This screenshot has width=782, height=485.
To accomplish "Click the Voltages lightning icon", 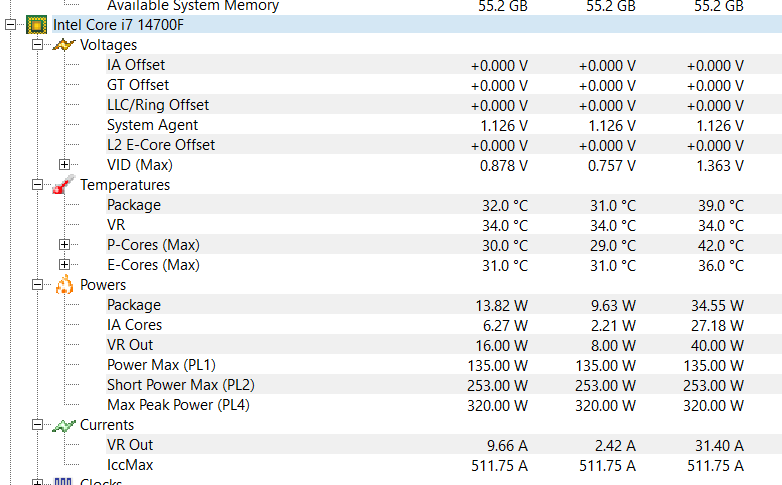I will (63, 45).
